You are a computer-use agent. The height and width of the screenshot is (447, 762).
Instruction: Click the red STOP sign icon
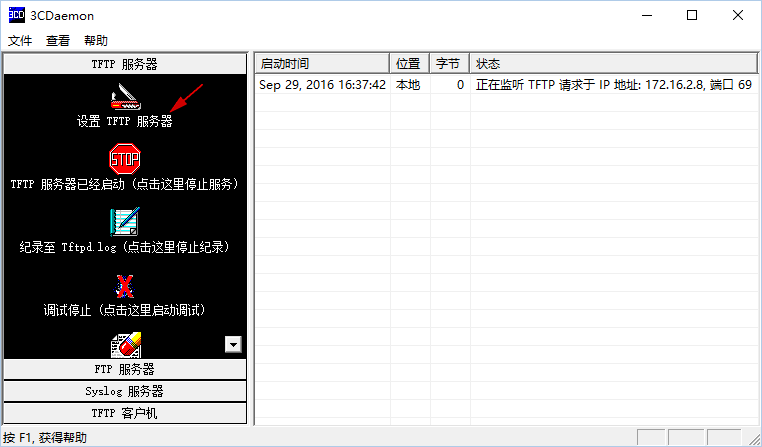point(125,159)
